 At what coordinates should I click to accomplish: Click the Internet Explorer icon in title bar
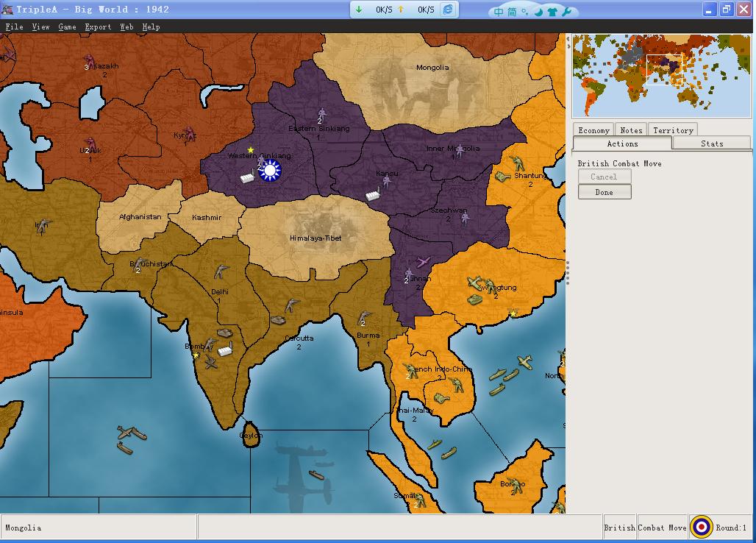448,10
